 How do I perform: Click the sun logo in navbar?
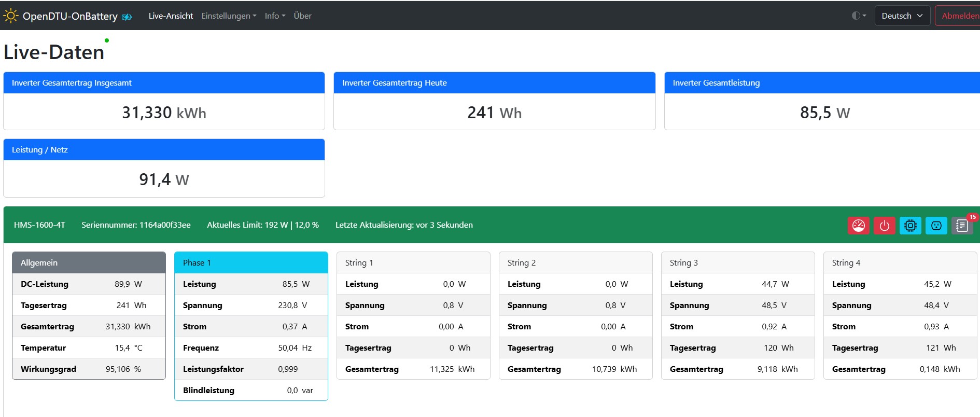pos(10,16)
